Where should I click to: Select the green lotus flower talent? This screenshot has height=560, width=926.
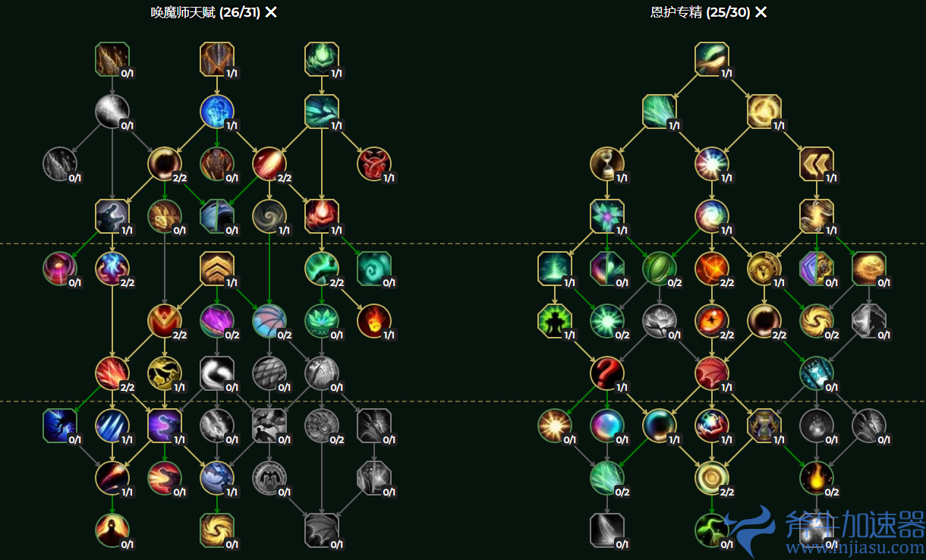click(x=322, y=321)
